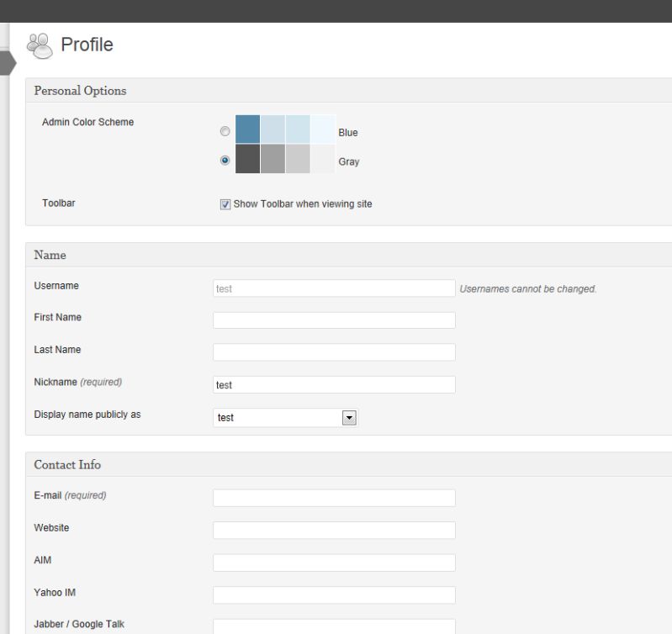The height and width of the screenshot is (634, 672).
Task: Focus the Jabber / Google Talk input field
Action: (x=334, y=626)
